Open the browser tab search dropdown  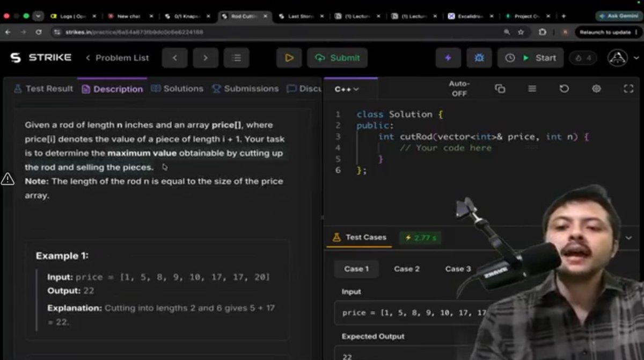click(38, 16)
